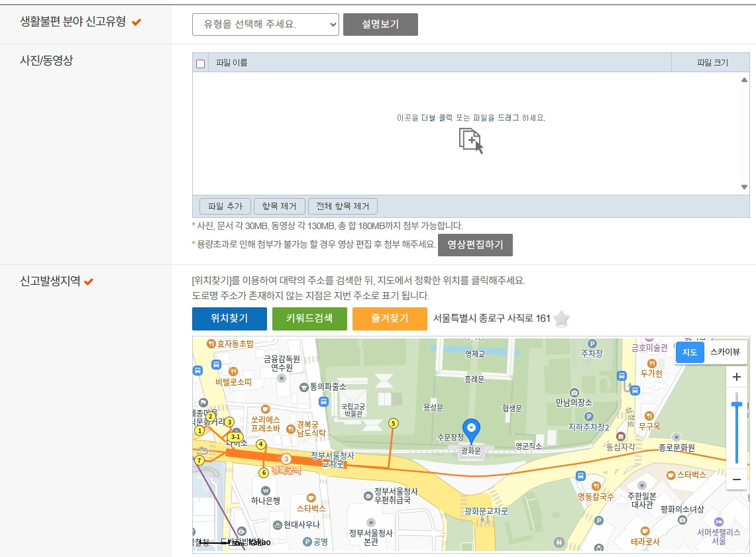756x557 pixels.
Task: Click the subway exit 6 marker on the map
Action: click(263, 473)
